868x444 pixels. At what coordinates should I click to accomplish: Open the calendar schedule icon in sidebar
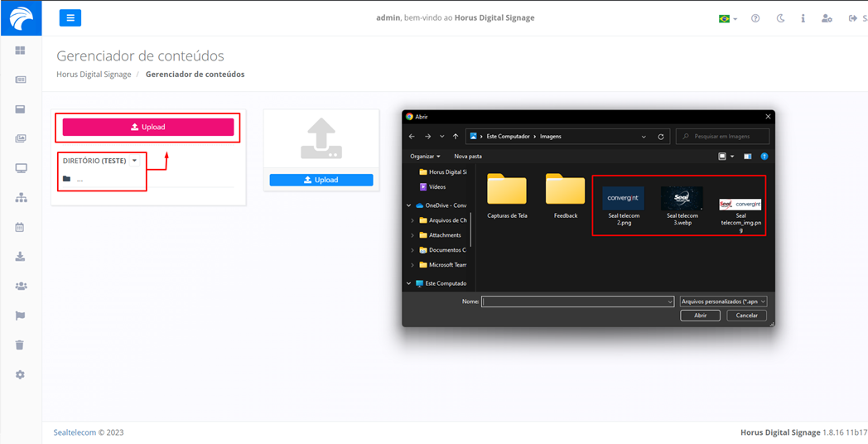point(21,227)
